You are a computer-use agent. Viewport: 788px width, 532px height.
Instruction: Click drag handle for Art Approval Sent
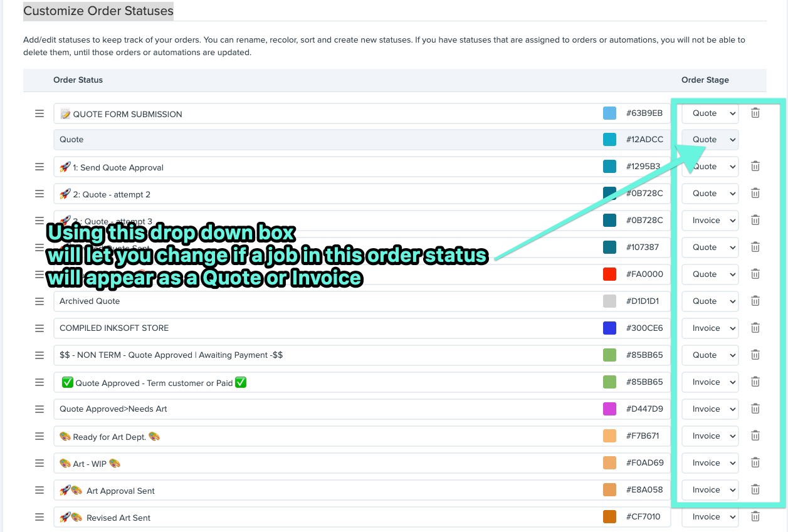(39, 490)
